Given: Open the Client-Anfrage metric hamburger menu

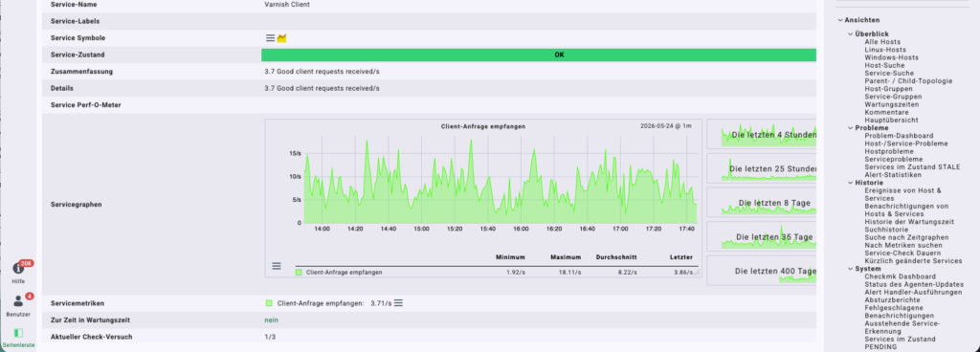Looking at the screenshot, I should [398, 303].
